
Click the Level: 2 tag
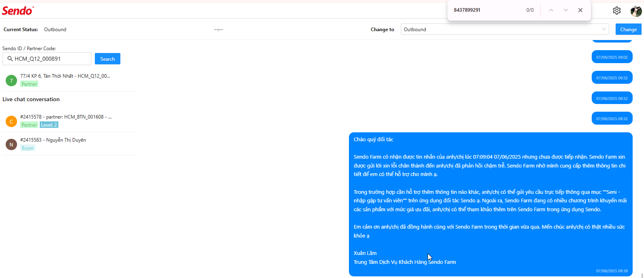49,125
